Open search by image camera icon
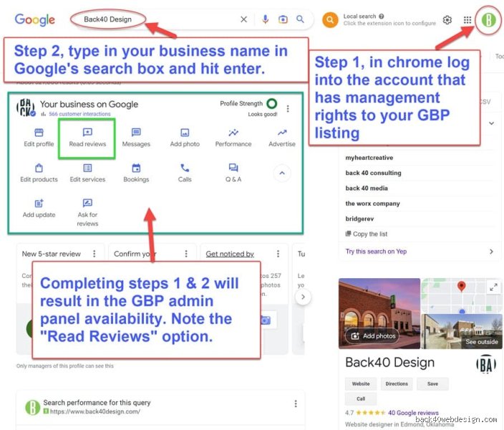 point(283,19)
